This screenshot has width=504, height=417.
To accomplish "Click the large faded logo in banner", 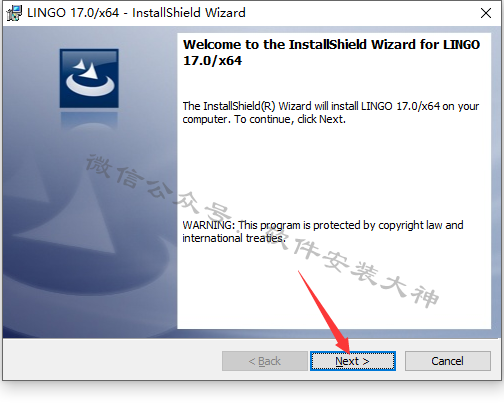I will (x=83, y=233).
